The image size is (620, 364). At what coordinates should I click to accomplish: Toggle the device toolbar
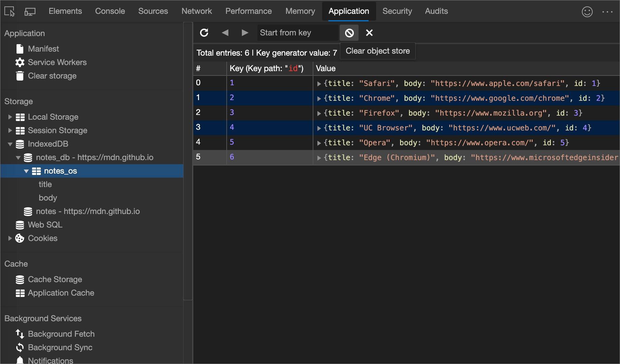coord(30,11)
